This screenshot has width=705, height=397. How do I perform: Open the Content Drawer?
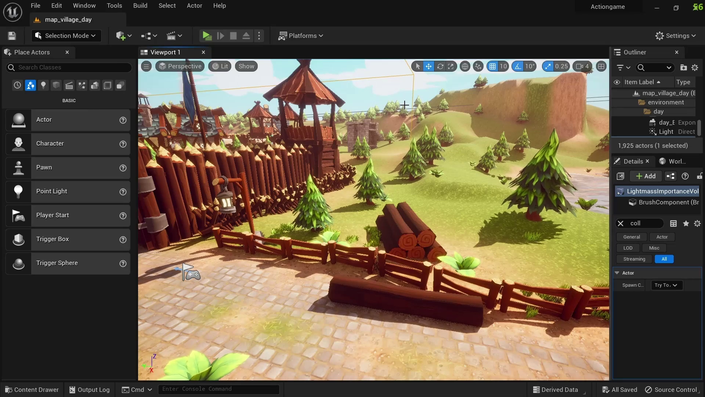pyautogui.click(x=31, y=390)
